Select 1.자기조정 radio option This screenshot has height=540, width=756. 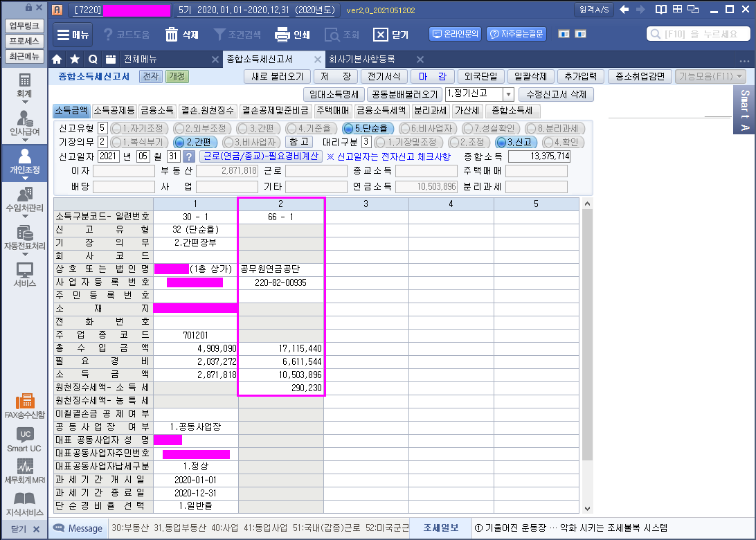tap(139, 128)
